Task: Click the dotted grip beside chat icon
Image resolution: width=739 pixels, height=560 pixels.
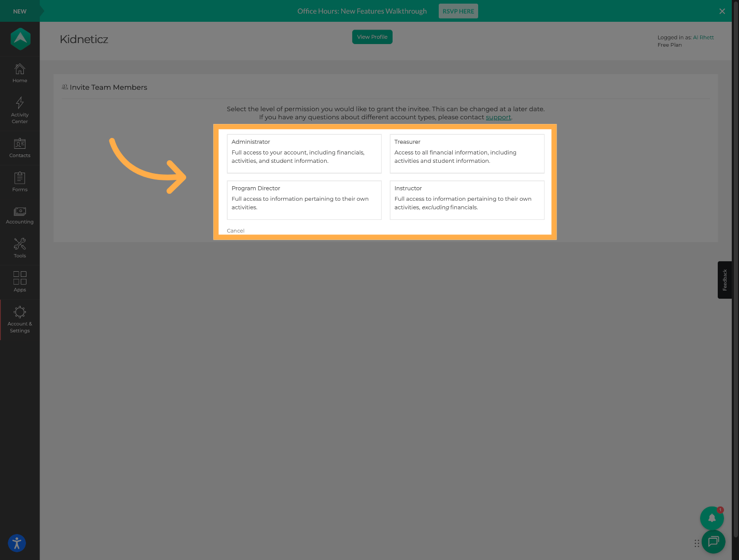Action: [x=696, y=543]
